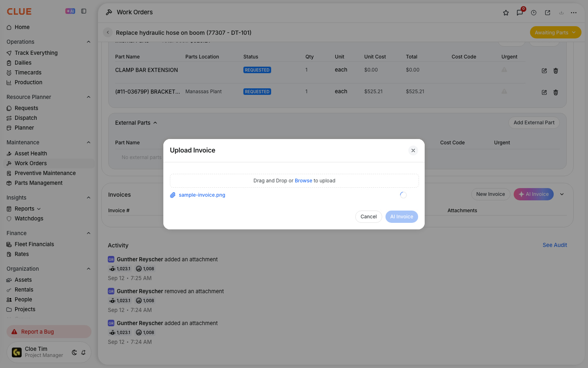
Task: Click the open-in-new-window icon in header
Action: pyautogui.click(x=548, y=13)
